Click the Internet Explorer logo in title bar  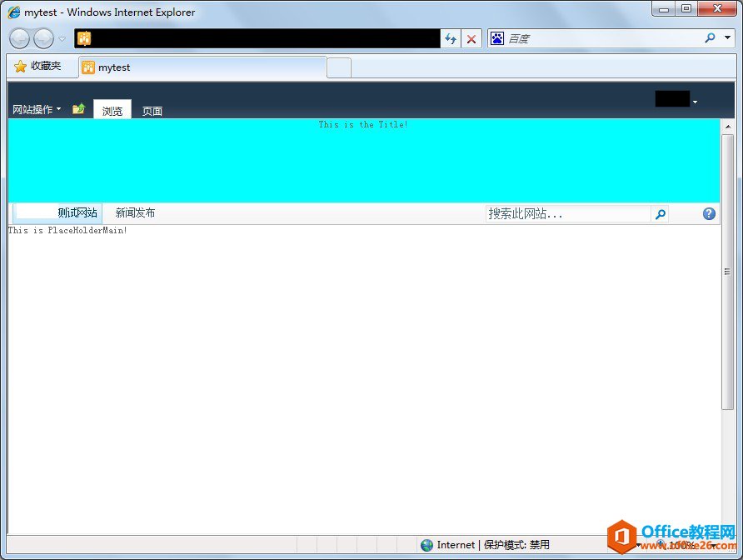click(14, 12)
